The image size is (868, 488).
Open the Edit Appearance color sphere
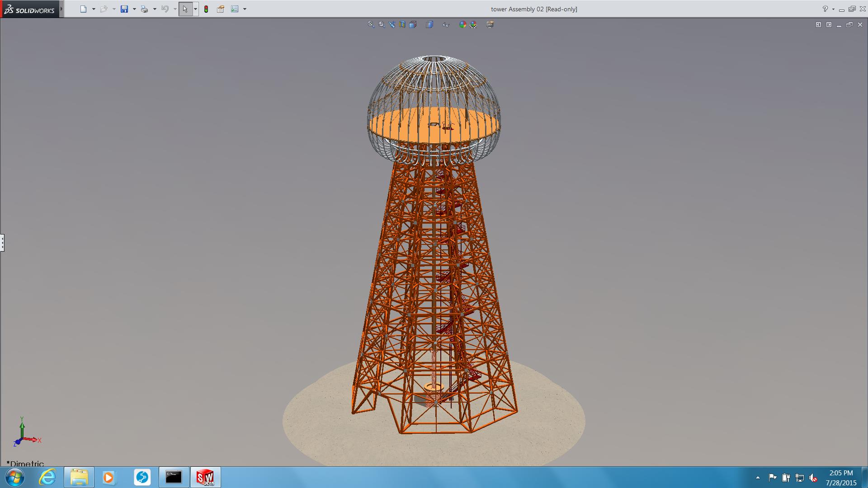(x=462, y=24)
